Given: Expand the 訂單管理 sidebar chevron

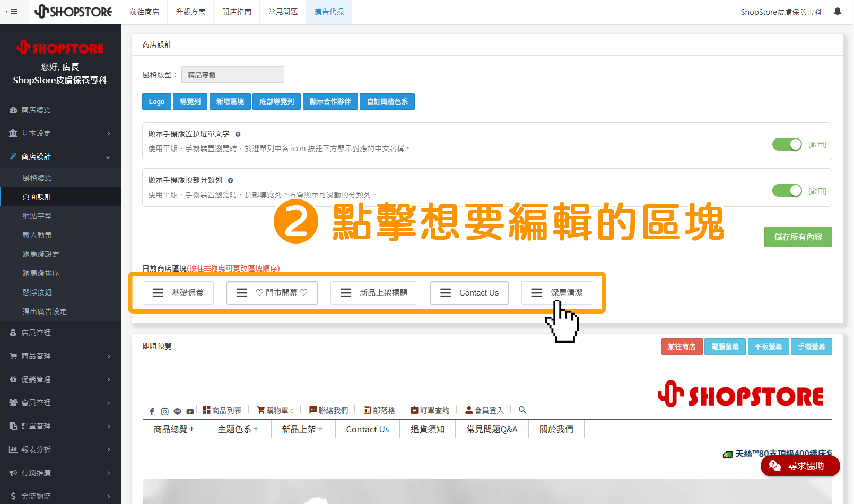Looking at the screenshot, I should click(108, 426).
